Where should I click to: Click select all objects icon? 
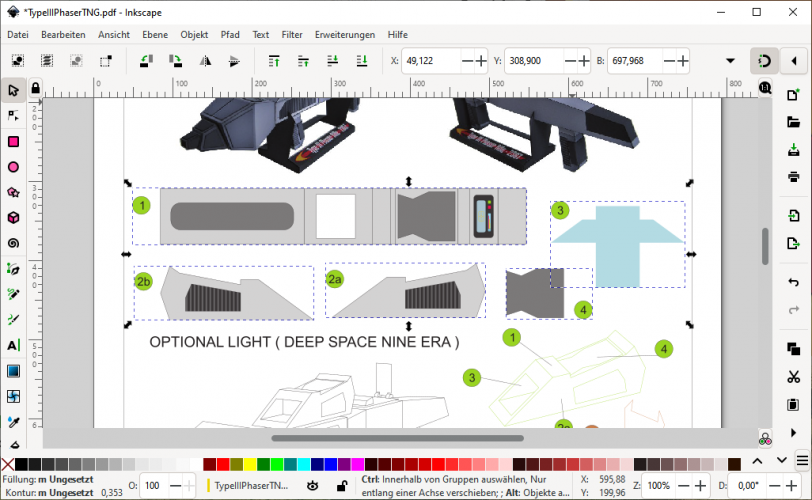coord(18,61)
